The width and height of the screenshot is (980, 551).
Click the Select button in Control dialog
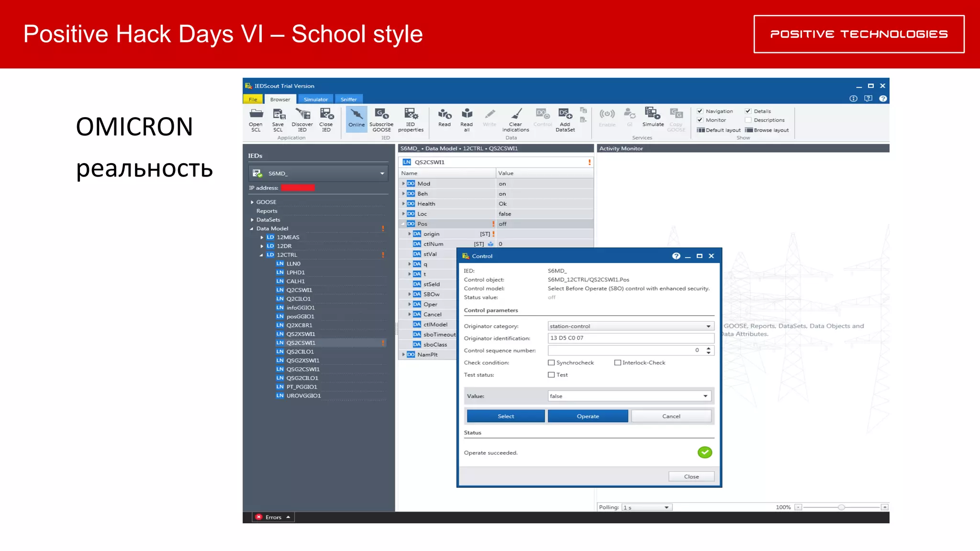pyautogui.click(x=506, y=416)
